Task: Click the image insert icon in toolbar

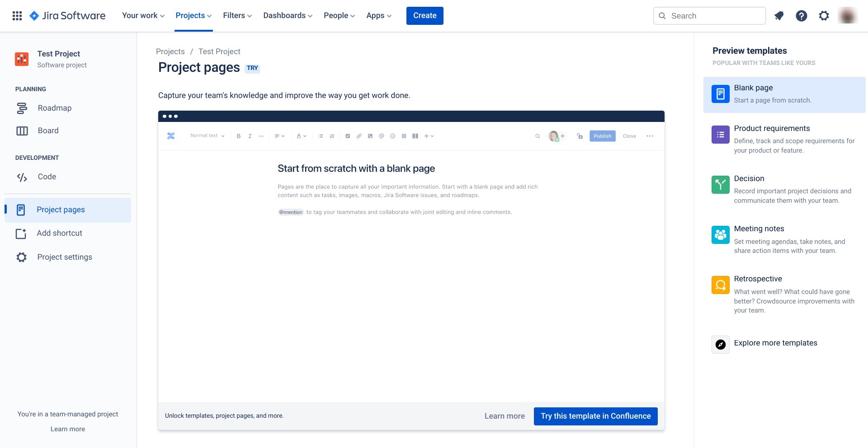Action: 370,136
